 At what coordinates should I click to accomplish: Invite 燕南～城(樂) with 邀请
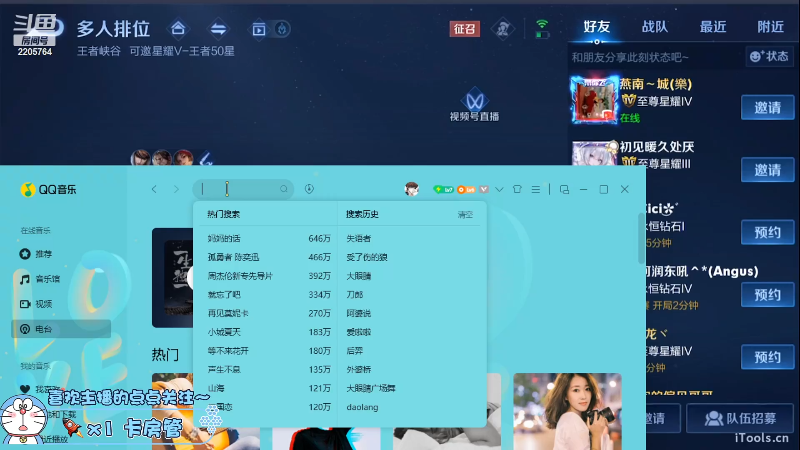[x=767, y=108]
